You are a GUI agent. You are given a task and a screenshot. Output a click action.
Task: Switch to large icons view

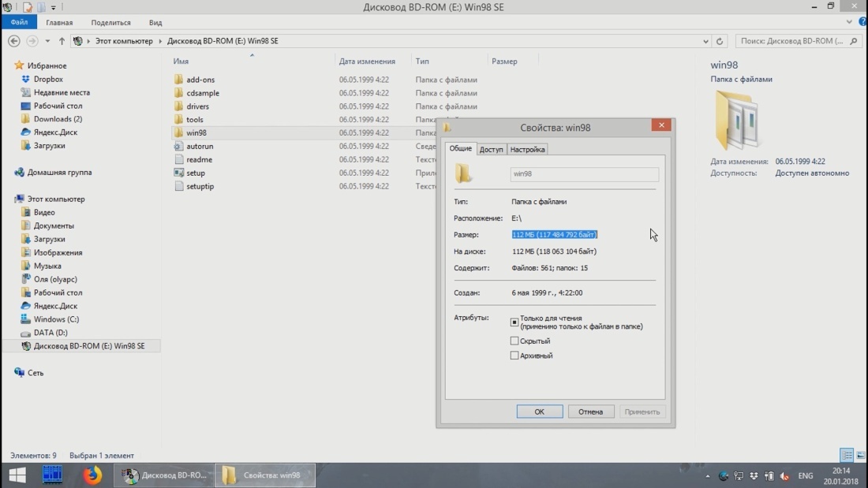[860, 456]
